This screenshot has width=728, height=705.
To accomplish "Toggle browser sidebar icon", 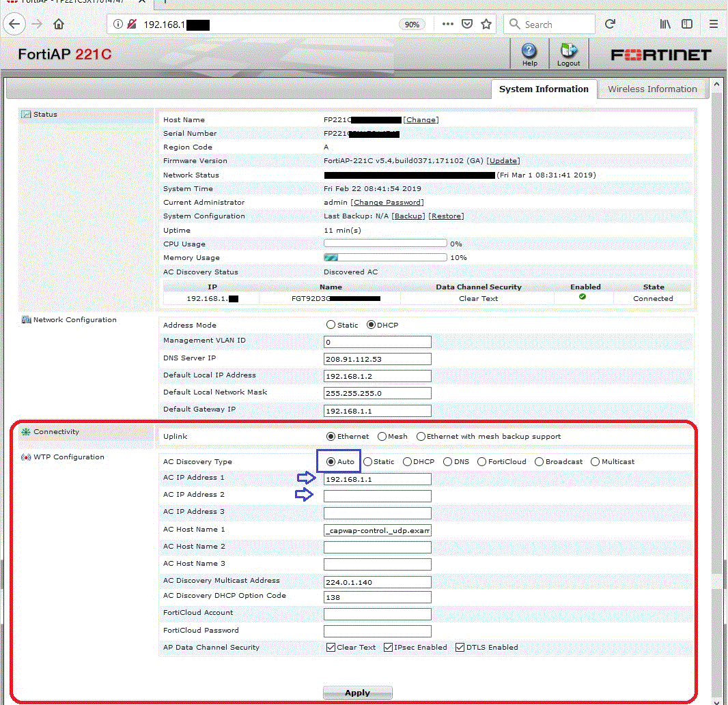I will coord(687,24).
